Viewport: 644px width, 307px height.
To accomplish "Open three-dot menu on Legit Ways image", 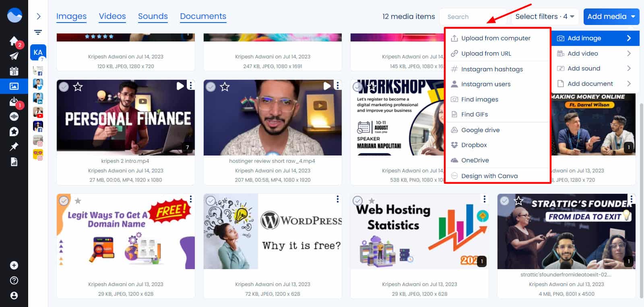I will [x=191, y=199].
